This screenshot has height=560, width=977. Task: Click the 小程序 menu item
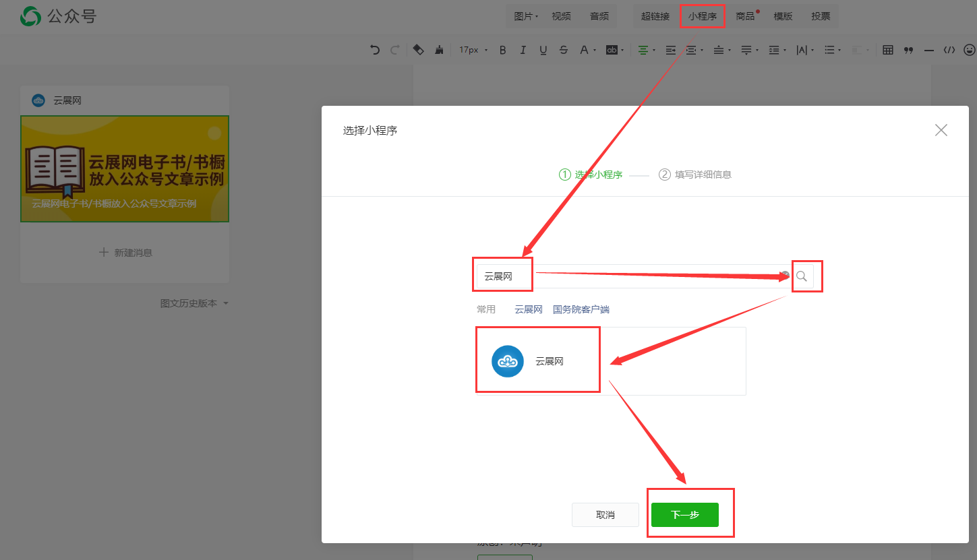703,16
